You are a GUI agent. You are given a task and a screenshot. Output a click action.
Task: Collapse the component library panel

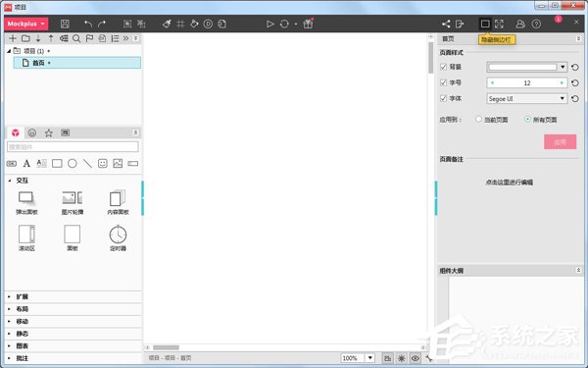tap(136, 132)
